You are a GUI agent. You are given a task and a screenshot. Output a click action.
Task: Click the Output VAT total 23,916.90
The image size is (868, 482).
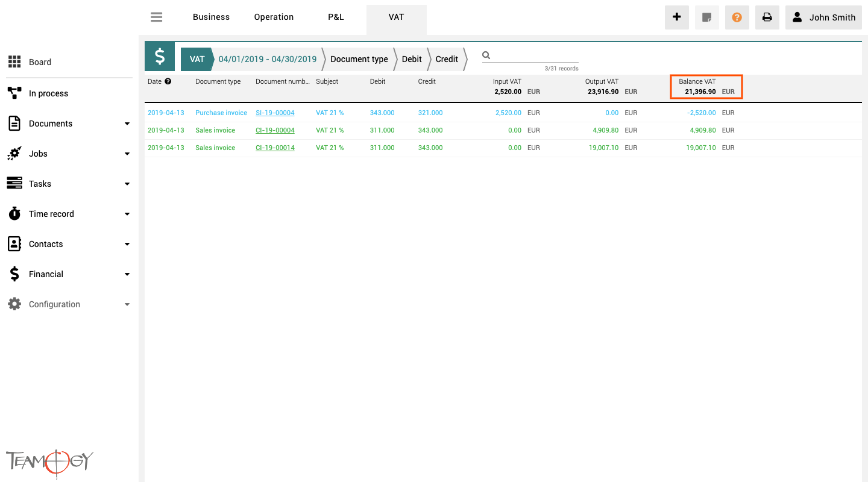click(x=603, y=92)
